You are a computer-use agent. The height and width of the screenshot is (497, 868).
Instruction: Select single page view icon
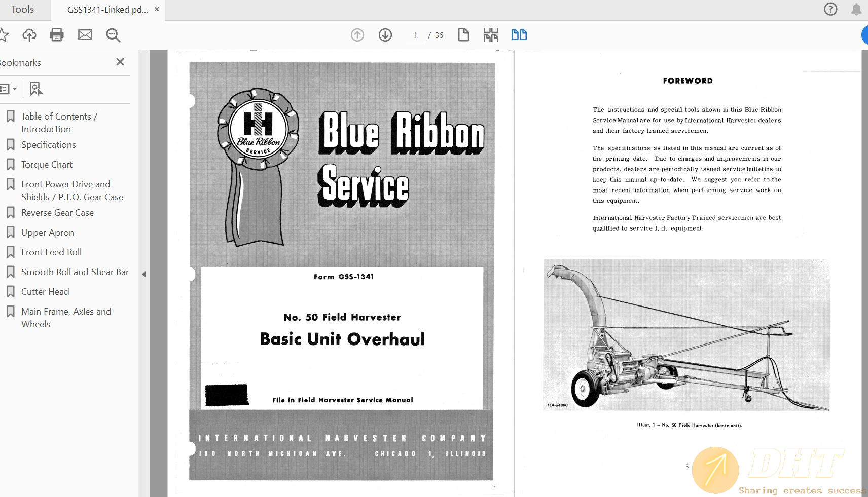(x=463, y=35)
